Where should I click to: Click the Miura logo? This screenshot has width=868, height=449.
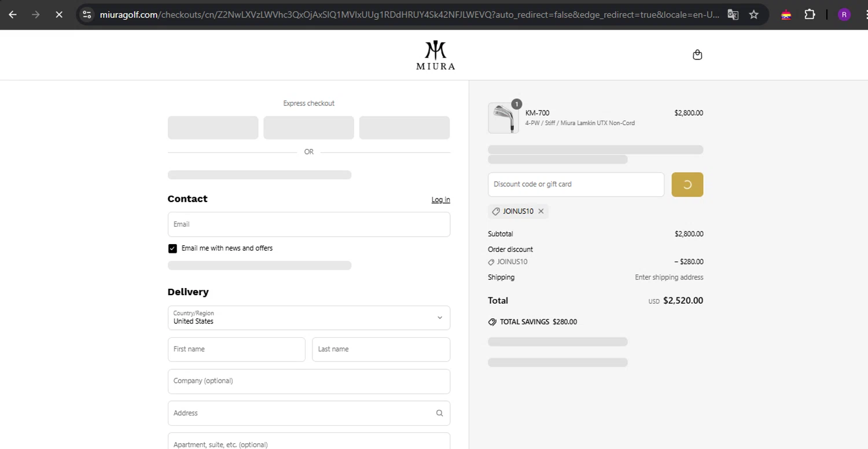pyautogui.click(x=435, y=55)
